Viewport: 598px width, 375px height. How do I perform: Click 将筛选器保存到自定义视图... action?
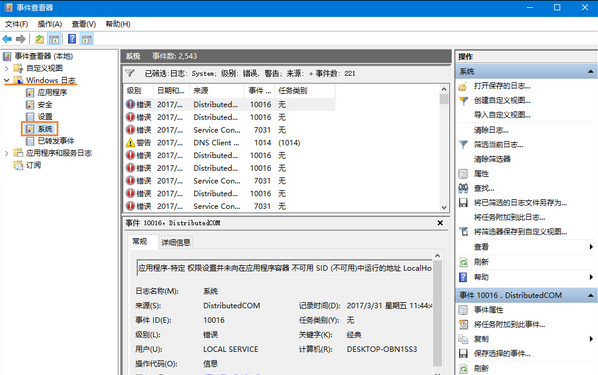click(x=520, y=232)
